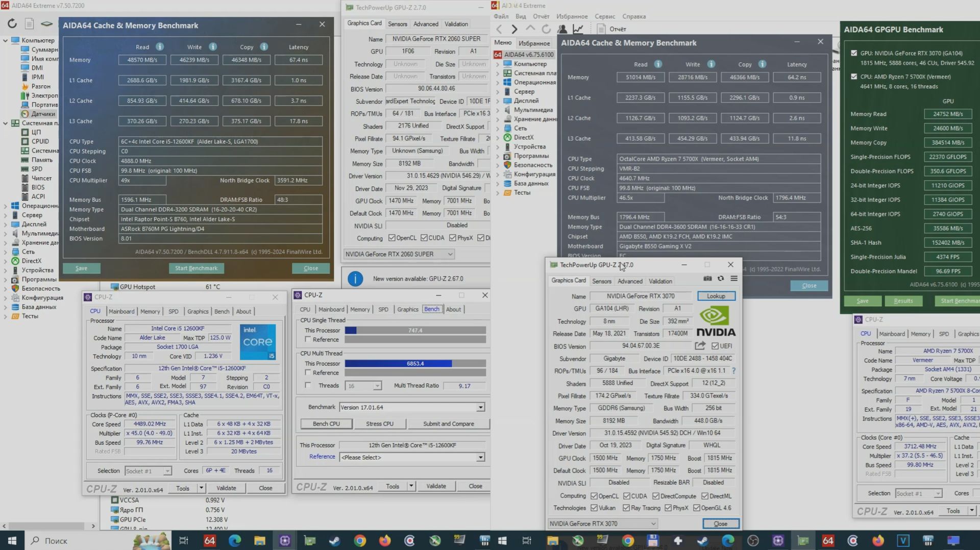Uncheck the GPU checkbox in GPGPU Benchmark
Viewport: 980px width, 550px height.
tap(854, 52)
